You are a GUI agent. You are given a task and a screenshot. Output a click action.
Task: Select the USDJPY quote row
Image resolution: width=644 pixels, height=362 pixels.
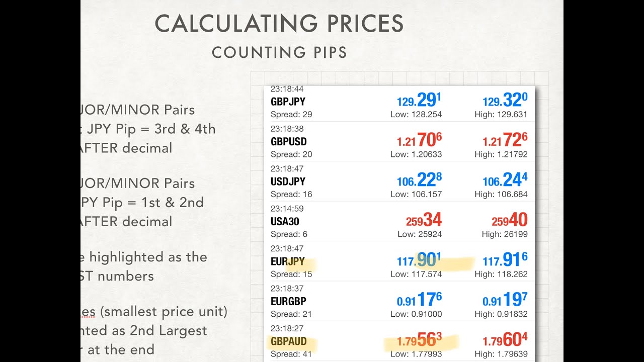tap(288, 182)
